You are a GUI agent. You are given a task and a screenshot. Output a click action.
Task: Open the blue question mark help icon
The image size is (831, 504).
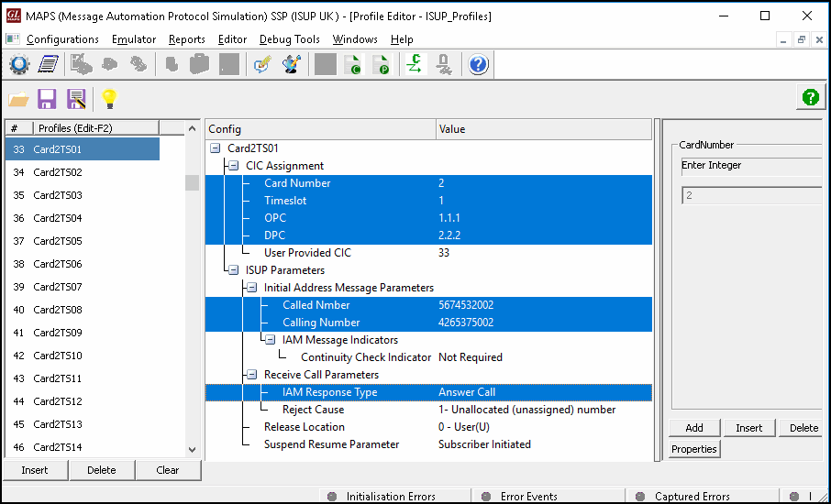(478, 64)
